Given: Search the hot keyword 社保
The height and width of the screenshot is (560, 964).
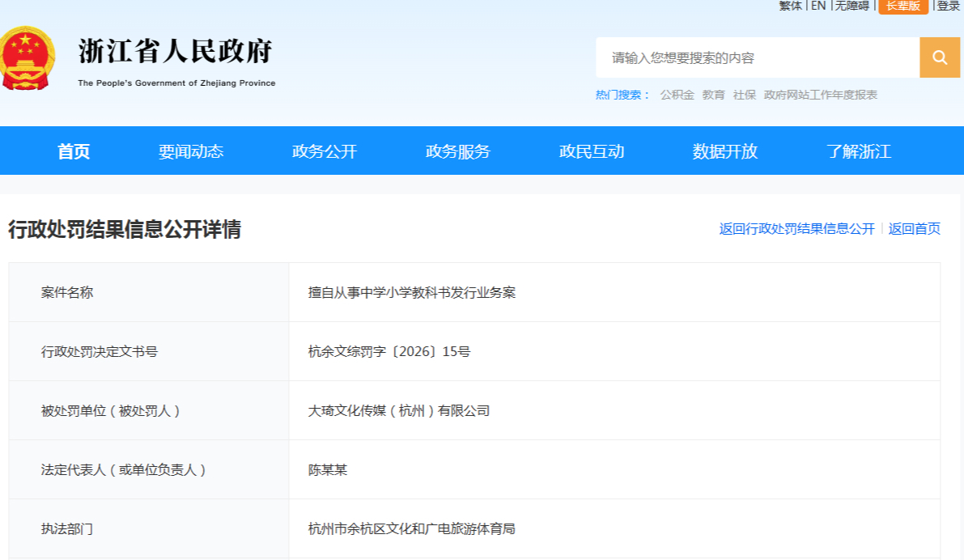Looking at the screenshot, I should [x=744, y=95].
